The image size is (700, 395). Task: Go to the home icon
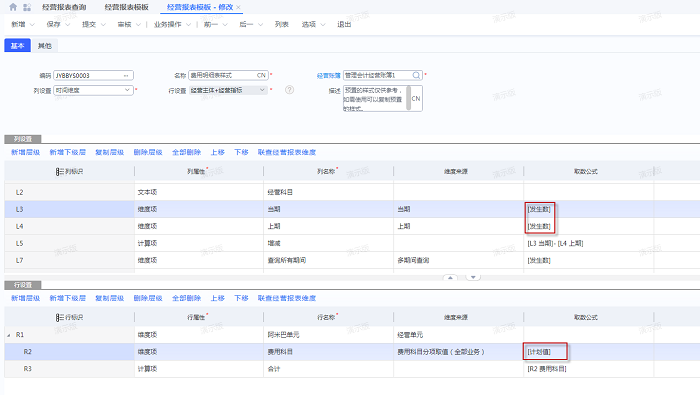[x=13, y=7]
